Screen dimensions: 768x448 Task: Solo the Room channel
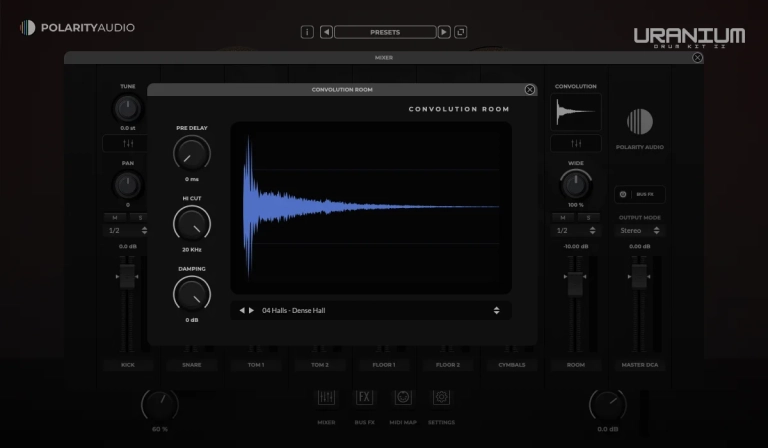tap(588, 218)
